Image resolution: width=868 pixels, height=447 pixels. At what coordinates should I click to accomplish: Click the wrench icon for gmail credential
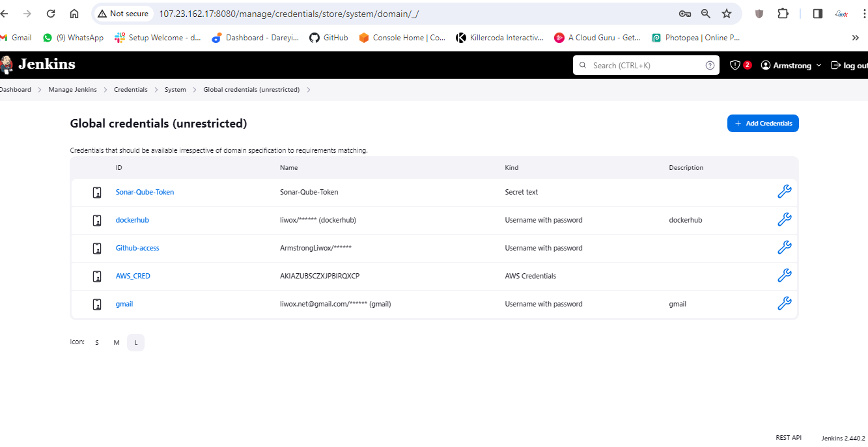pyautogui.click(x=784, y=304)
